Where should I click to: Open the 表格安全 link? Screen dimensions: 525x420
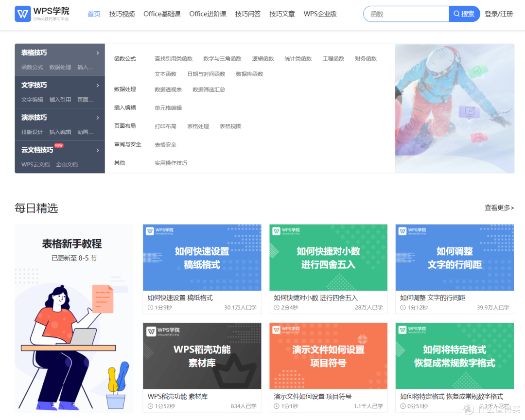165,145
